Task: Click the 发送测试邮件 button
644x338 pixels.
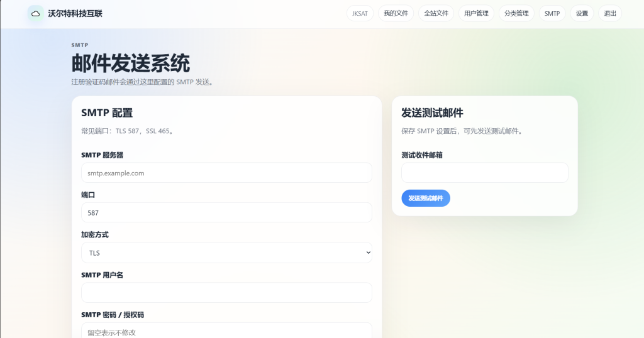Action: (x=426, y=198)
